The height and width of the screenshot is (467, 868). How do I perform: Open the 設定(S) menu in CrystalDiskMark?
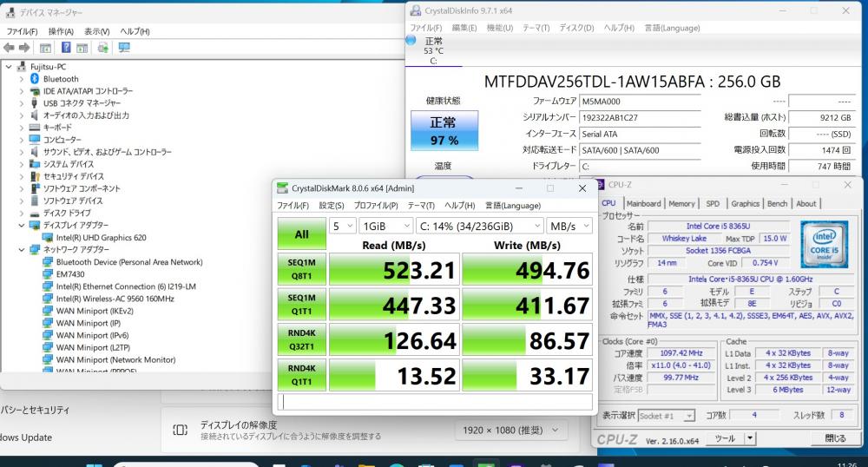331,206
